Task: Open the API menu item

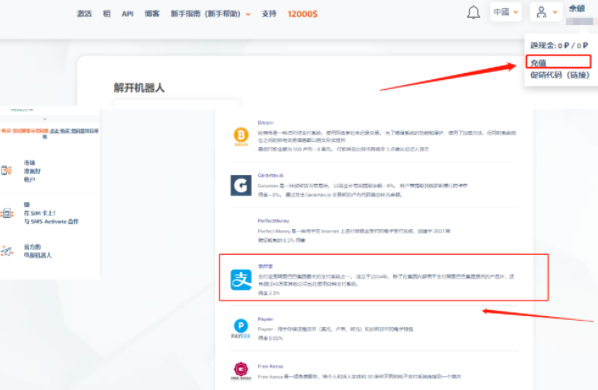Action: click(x=127, y=14)
